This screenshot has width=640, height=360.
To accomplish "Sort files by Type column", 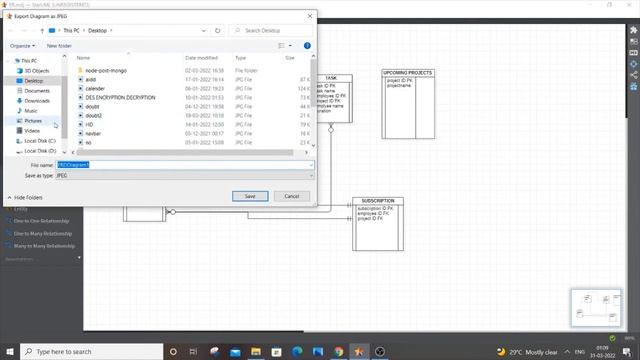I will pyautogui.click(x=240, y=58).
